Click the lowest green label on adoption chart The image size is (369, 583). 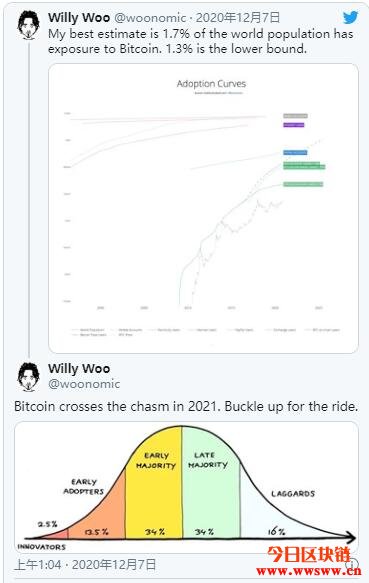click(x=303, y=184)
